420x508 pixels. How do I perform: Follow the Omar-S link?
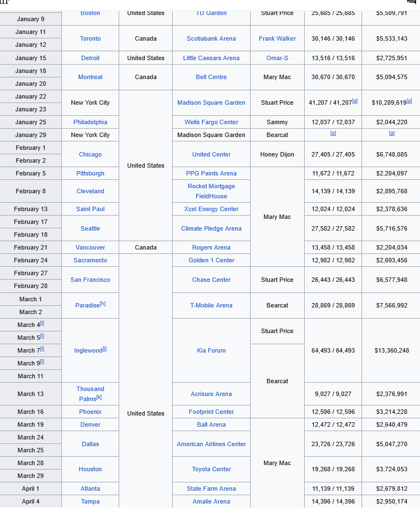click(277, 58)
